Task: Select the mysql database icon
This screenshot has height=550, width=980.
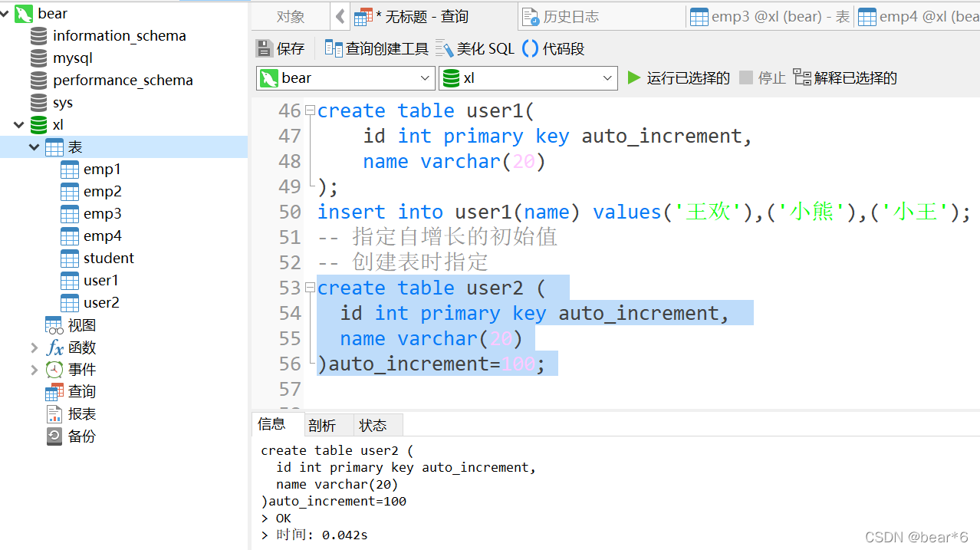Action: click(38, 58)
